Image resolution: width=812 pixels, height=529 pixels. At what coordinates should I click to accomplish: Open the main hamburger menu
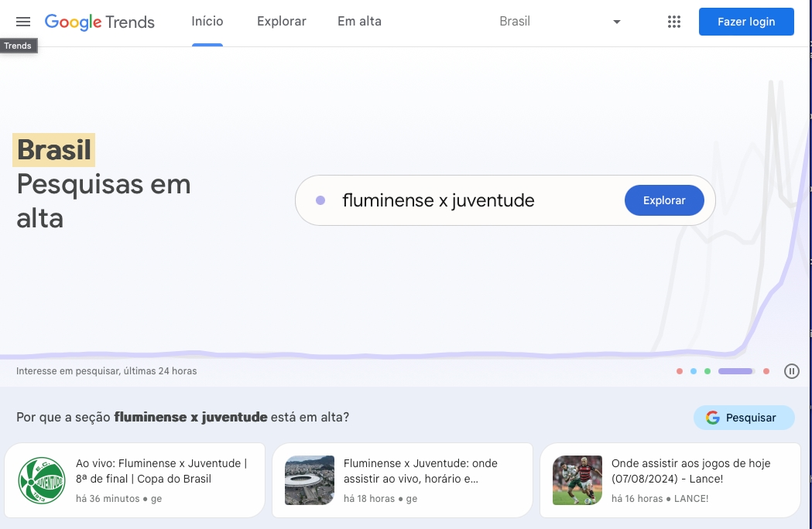pos(23,22)
